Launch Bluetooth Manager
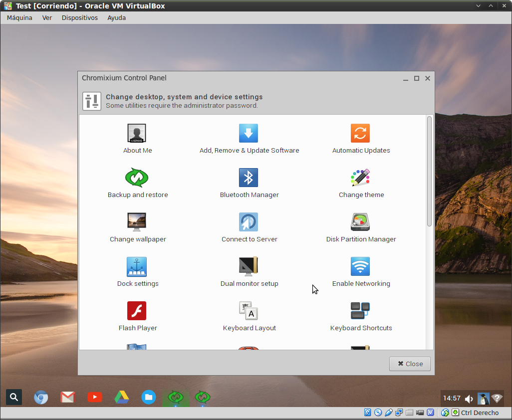 click(x=249, y=178)
